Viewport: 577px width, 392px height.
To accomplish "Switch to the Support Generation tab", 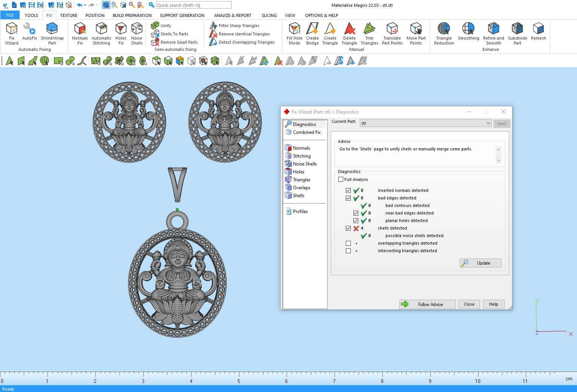I will [x=182, y=15].
